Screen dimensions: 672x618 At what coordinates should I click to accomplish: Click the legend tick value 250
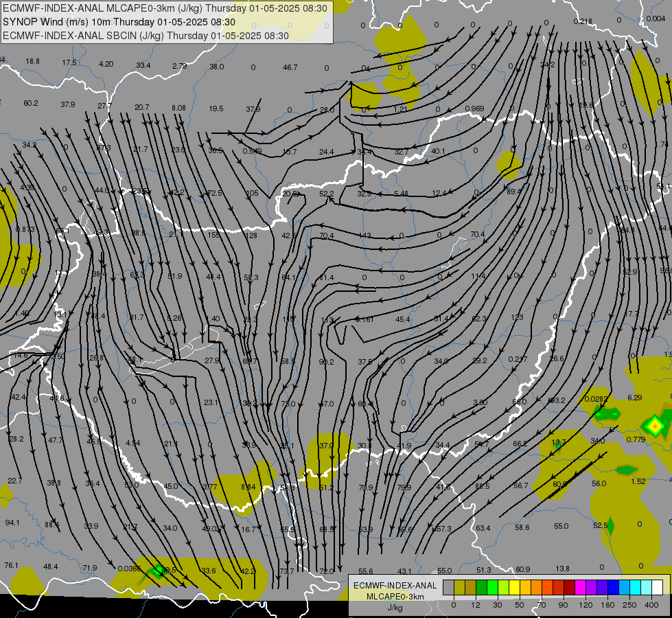click(x=629, y=605)
